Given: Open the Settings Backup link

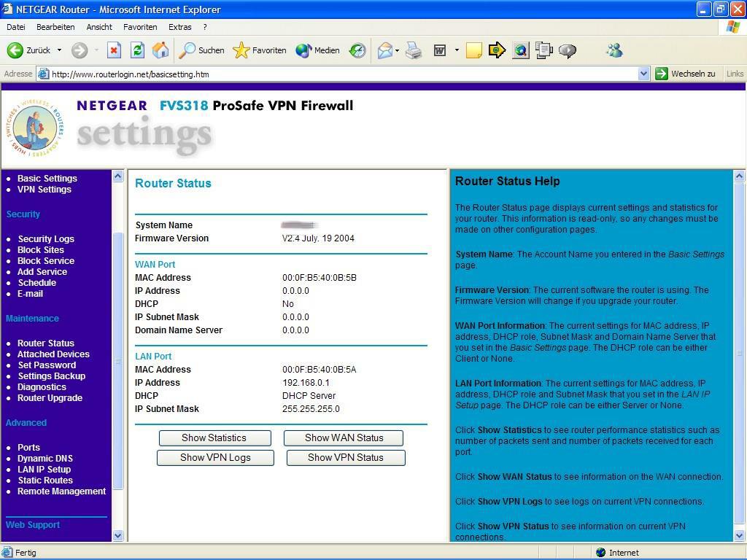Looking at the screenshot, I should pyautogui.click(x=52, y=376).
